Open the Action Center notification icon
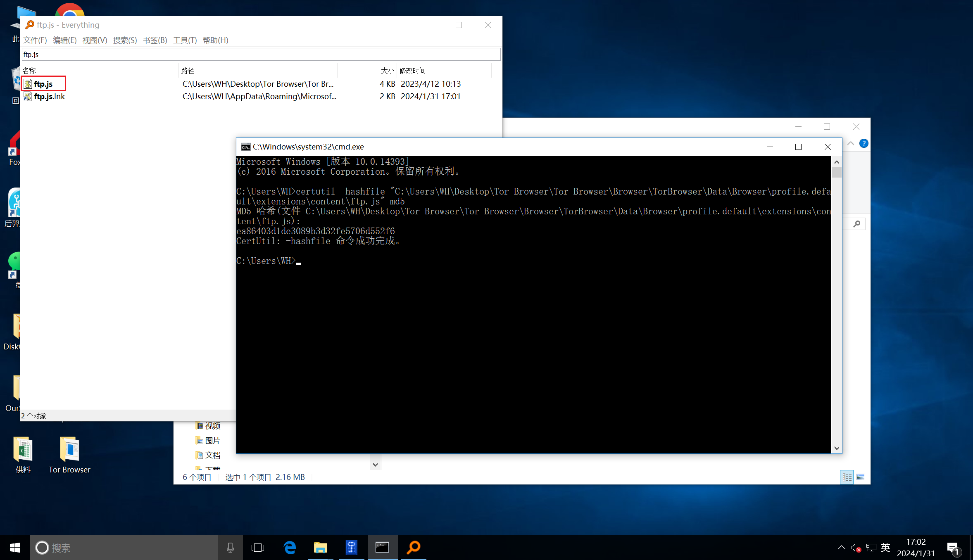Screen dimensions: 973x560 [x=954, y=548]
